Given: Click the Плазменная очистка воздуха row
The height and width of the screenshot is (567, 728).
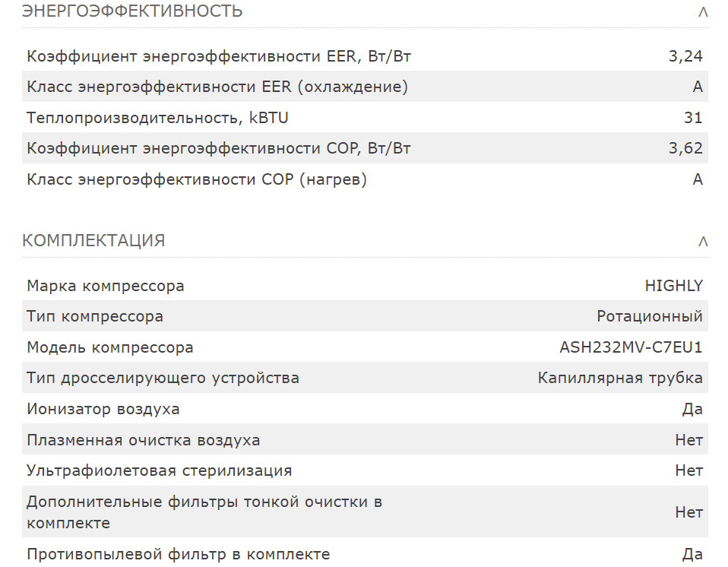Looking at the screenshot, I should click(x=365, y=439).
